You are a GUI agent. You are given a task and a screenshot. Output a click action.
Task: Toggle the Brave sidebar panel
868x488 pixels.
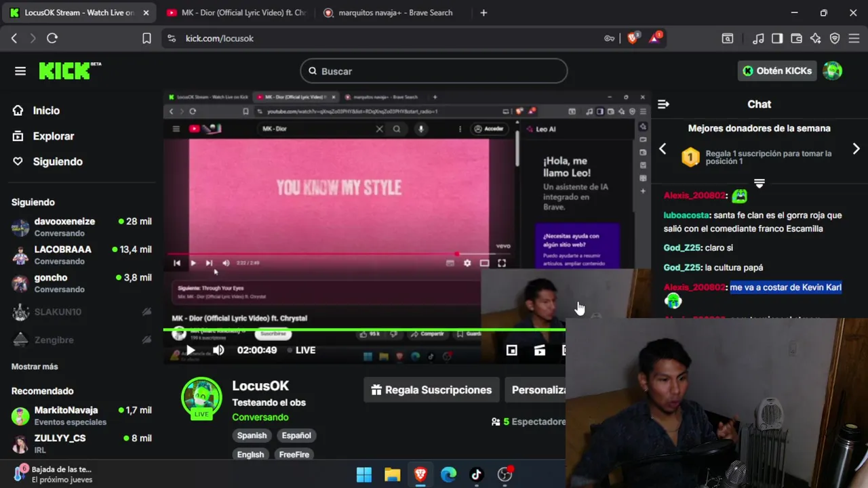(x=778, y=39)
